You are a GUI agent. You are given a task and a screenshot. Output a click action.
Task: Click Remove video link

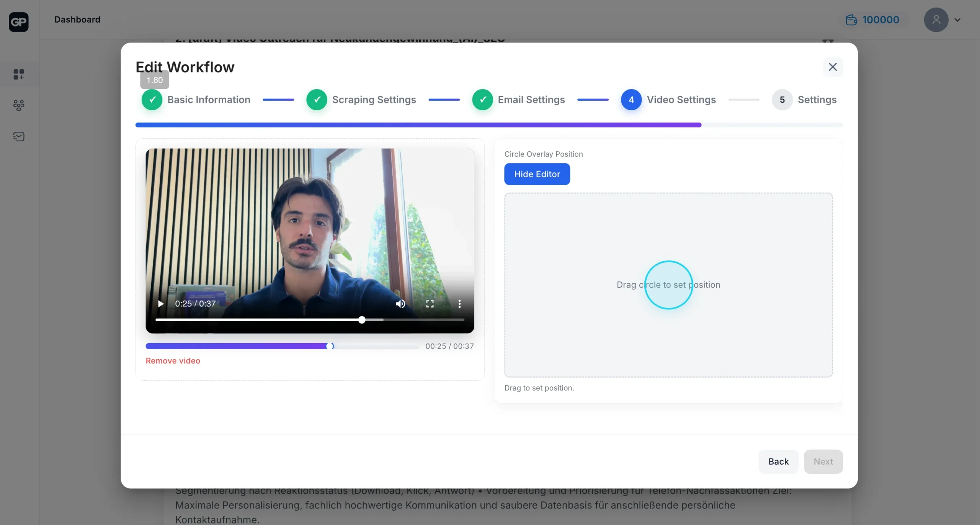coord(173,361)
